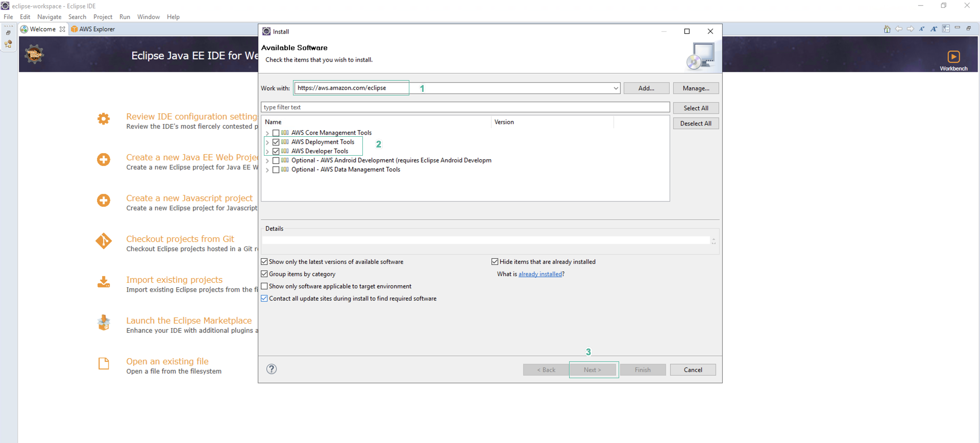This screenshot has width=980, height=443.
Task: Toggle Contact all update sites checkbox
Action: coord(264,299)
